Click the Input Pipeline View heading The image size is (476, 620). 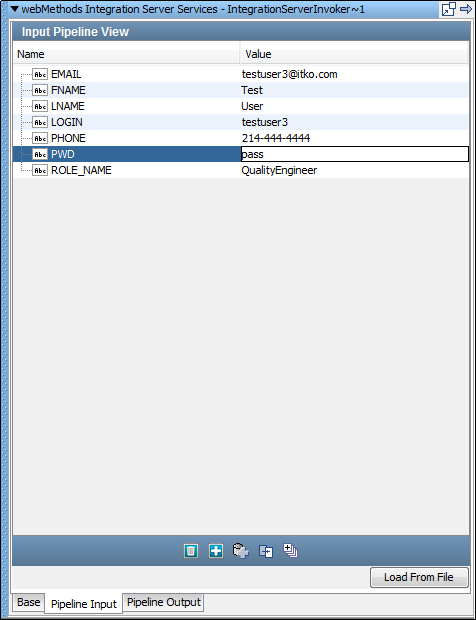point(75,32)
